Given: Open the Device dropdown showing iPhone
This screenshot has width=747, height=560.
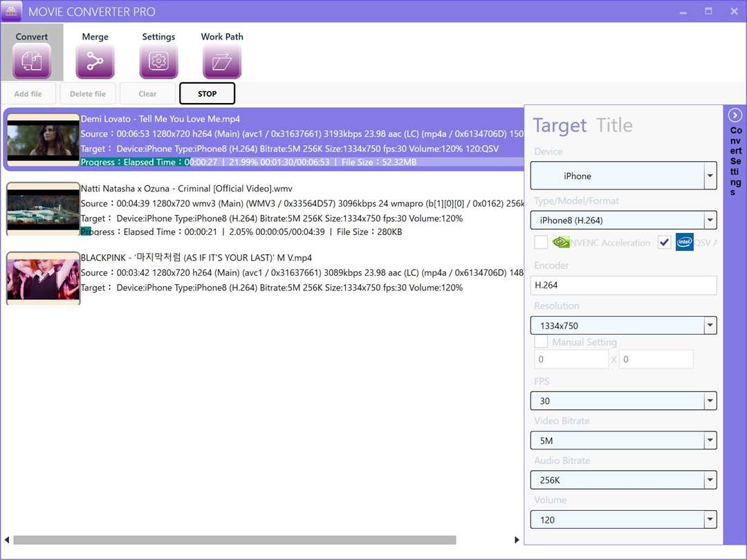Looking at the screenshot, I should coord(623,176).
